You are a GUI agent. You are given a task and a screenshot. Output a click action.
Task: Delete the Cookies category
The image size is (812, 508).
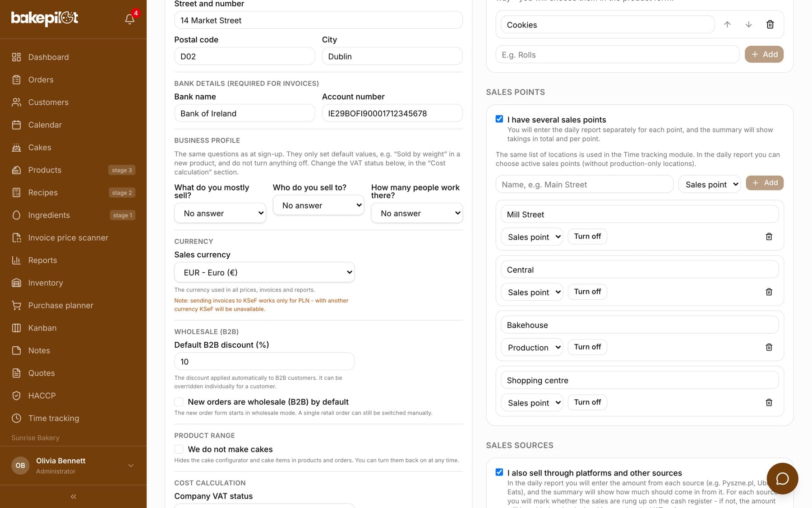coord(770,24)
